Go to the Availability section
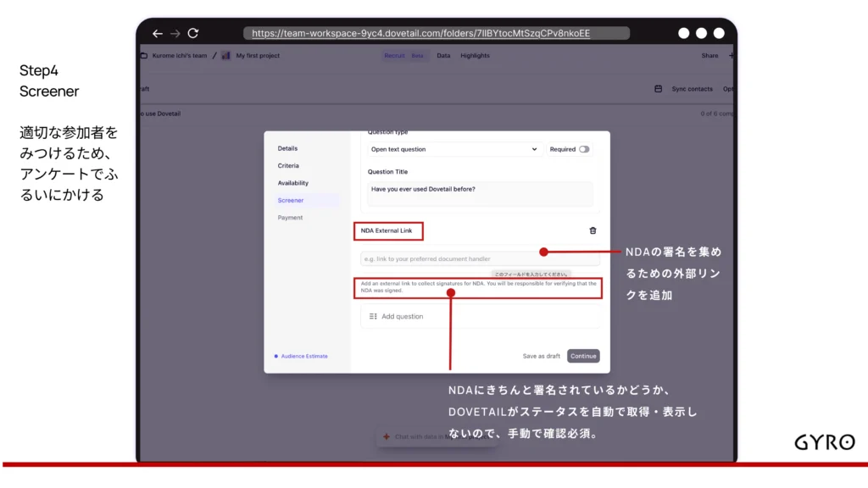868x488 pixels. tap(293, 183)
